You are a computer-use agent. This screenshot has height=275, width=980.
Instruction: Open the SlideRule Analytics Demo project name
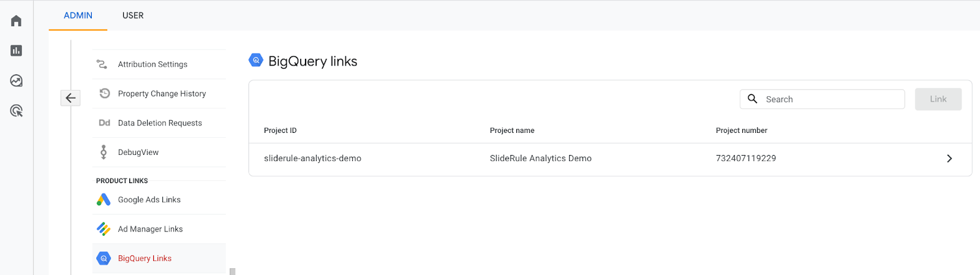tap(540, 159)
